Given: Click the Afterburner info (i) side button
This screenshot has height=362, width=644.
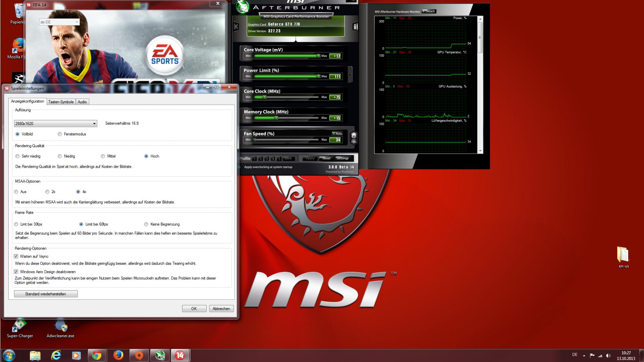Looking at the screenshot, I should (355, 27).
